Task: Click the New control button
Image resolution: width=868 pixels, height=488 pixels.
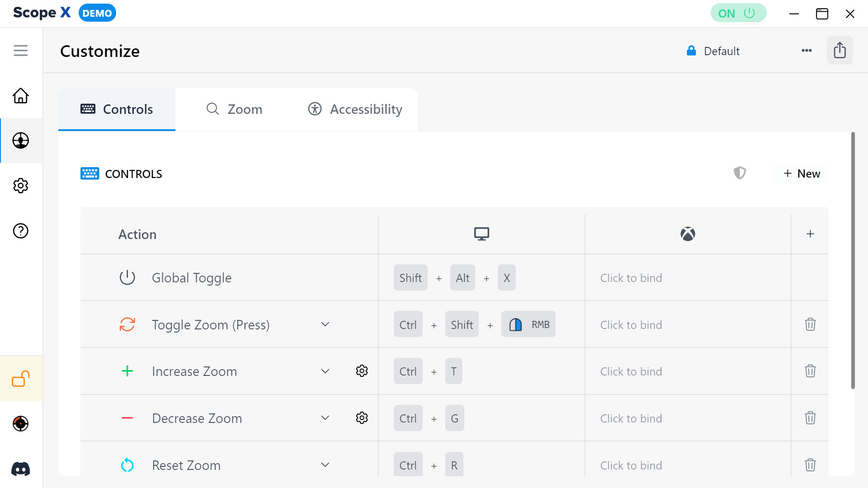Action: [802, 174]
